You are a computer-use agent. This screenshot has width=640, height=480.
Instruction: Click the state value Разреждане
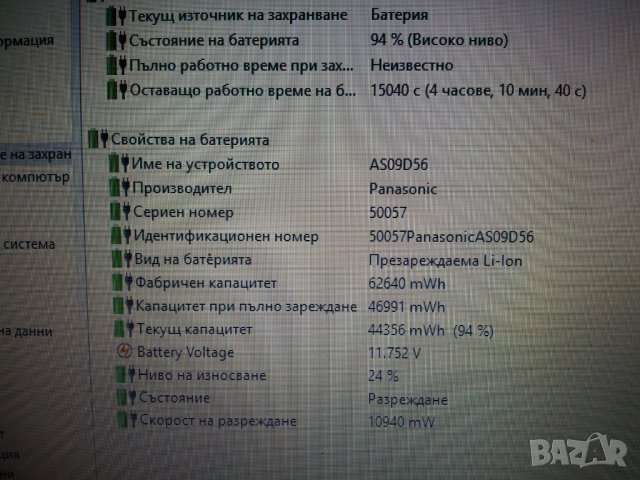click(408, 399)
